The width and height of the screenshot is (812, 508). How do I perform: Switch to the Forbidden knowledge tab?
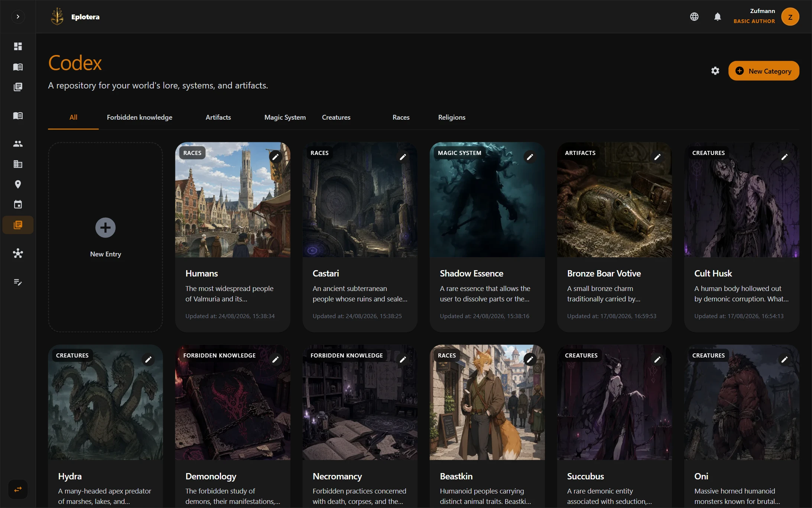pyautogui.click(x=140, y=117)
